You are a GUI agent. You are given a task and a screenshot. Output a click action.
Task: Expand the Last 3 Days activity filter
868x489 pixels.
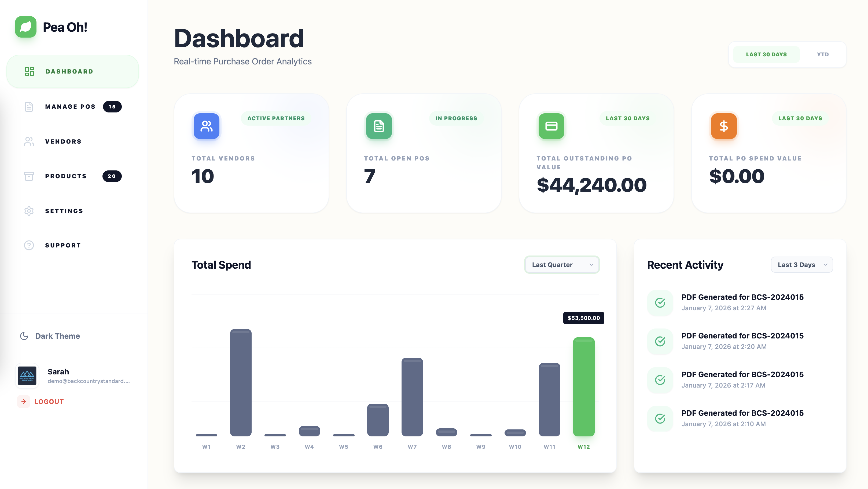[802, 265]
